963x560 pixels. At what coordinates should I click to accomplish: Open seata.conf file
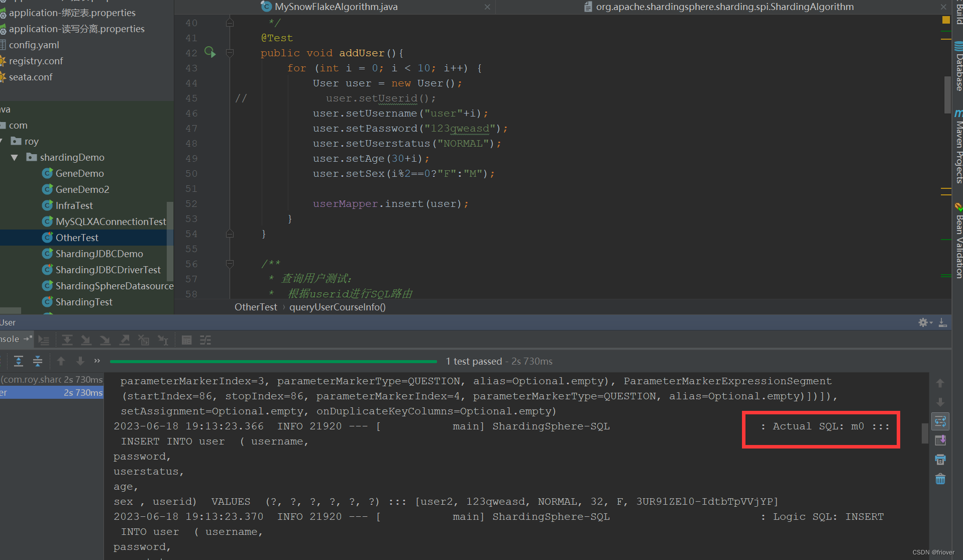coord(30,77)
